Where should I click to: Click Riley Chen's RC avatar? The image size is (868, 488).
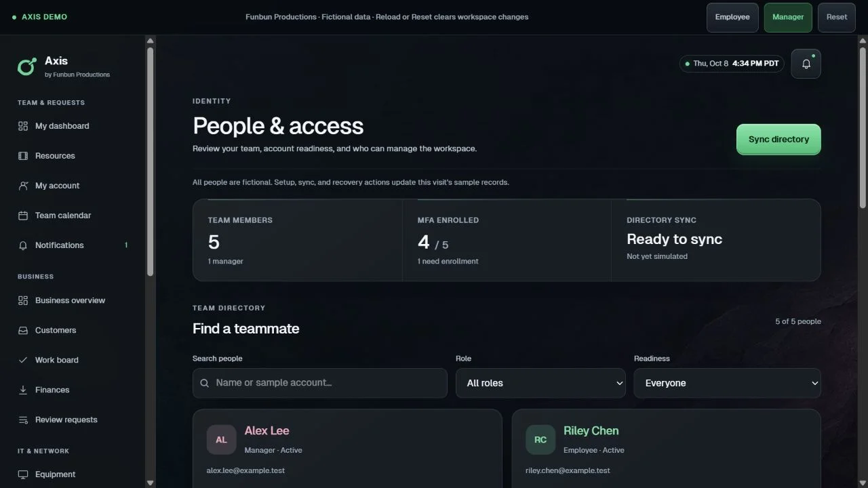coord(540,440)
